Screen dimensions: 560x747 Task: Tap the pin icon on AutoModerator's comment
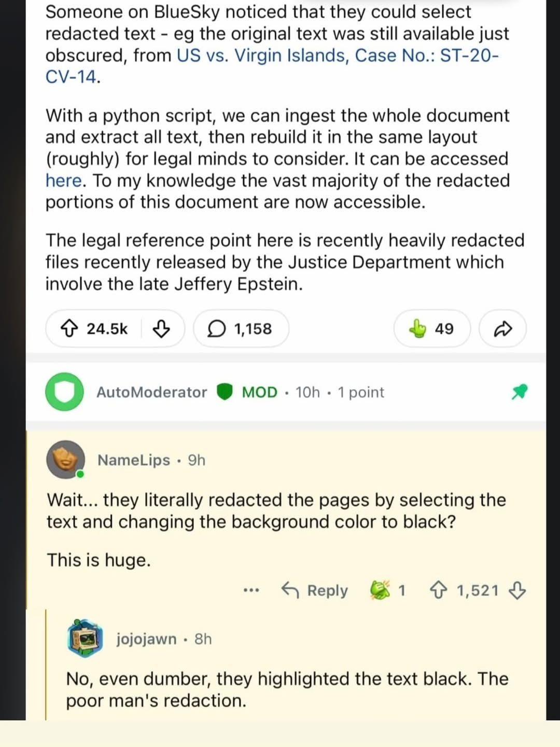coord(521,392)
